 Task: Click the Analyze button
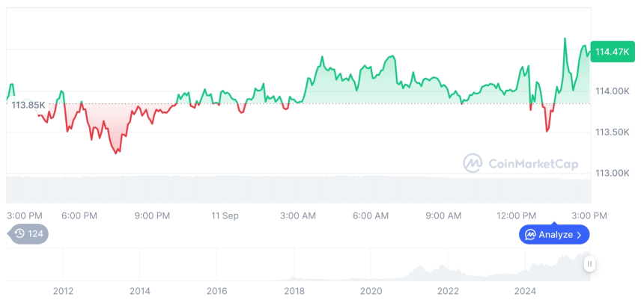554,234
